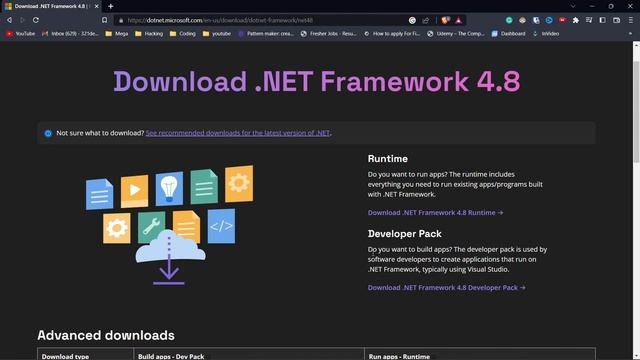Click the Run apps - Runtime column header
The height and width of the screenshot is (360, 640).
(x=399, y=356)
